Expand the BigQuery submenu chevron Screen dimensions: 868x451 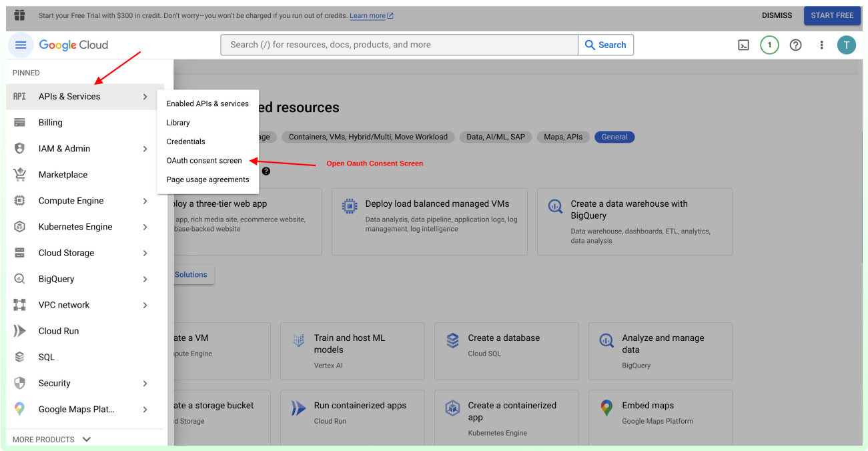click(x=145, y=279)
